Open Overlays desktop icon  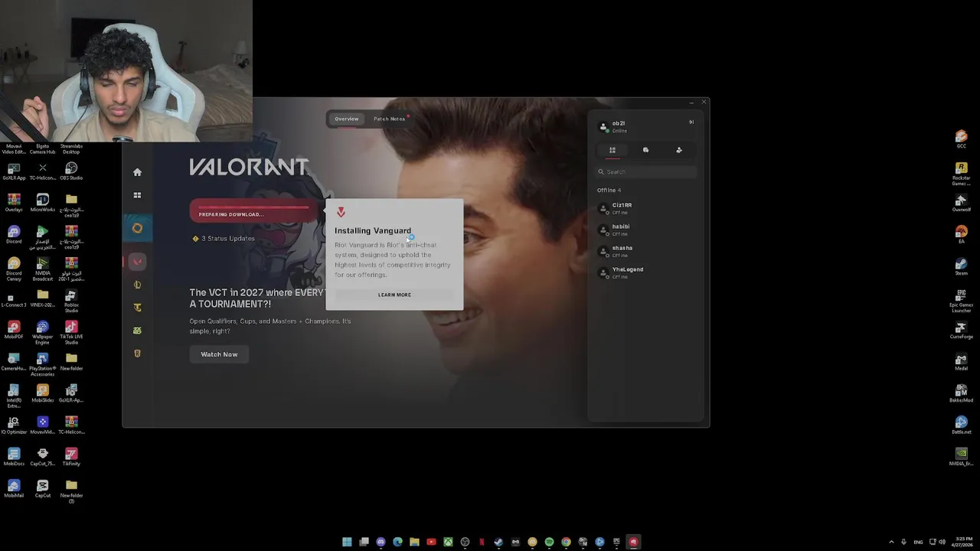[x=14, y=203]
